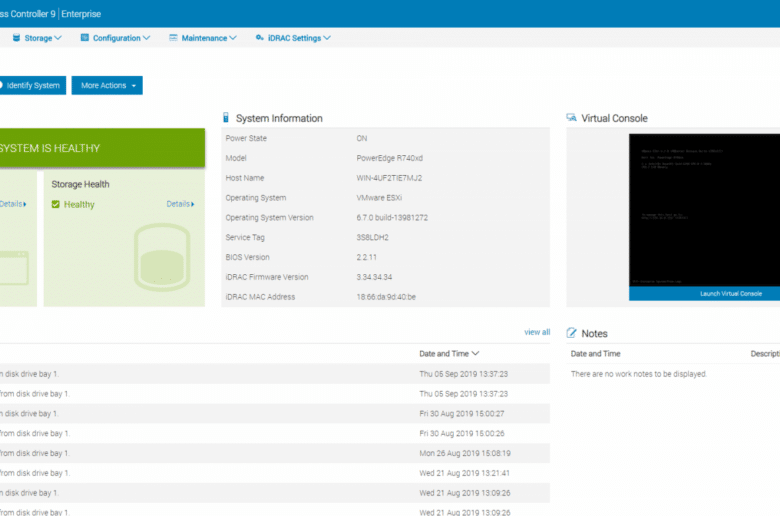Image resolution: width=780 pixels, height=516 pixels.
Task: Click the Operating System Version label
Action: [269, 218]
